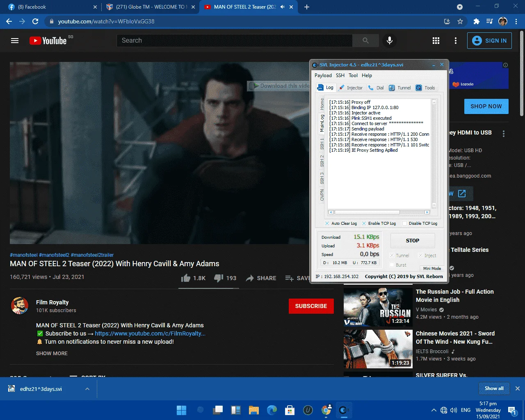This screenshot has width=525, height=420.
Task: Go to the YouTube home logo
Action: [48, 41]
